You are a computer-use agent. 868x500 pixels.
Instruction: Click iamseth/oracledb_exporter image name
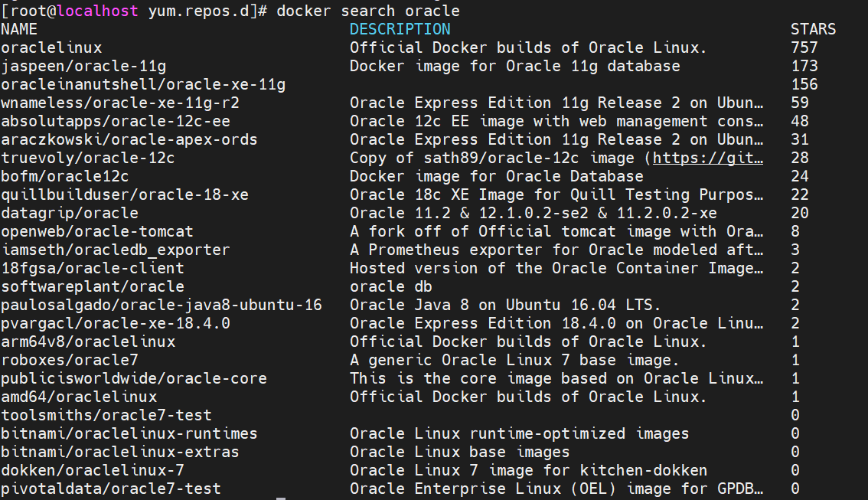(x=116, y=250)
